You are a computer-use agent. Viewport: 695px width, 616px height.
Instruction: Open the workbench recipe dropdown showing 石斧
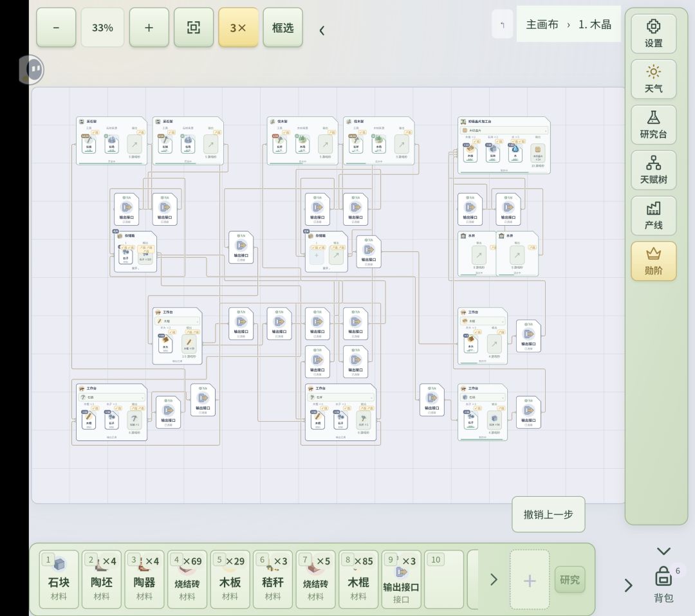point(340,397)
